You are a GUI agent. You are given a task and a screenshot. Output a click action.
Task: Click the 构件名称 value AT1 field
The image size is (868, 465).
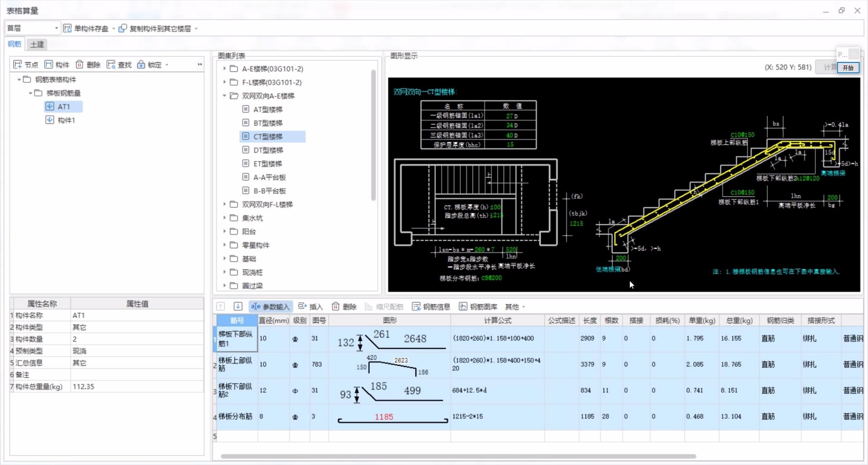(137, 316)
